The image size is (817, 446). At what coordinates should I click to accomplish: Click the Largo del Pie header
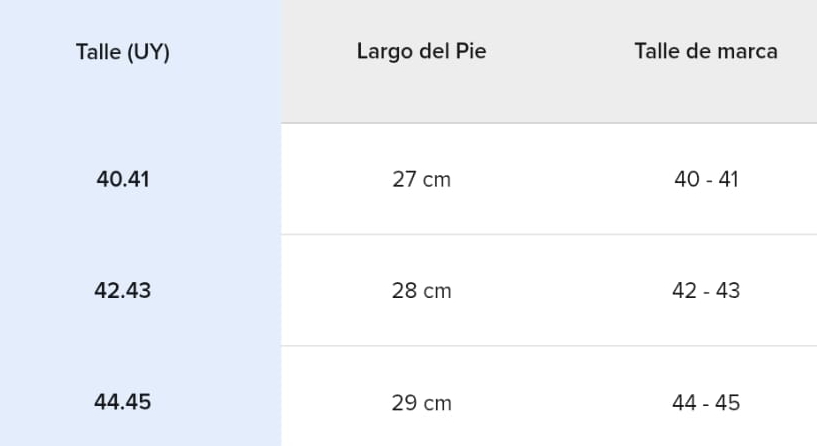[x=421, y=51]
